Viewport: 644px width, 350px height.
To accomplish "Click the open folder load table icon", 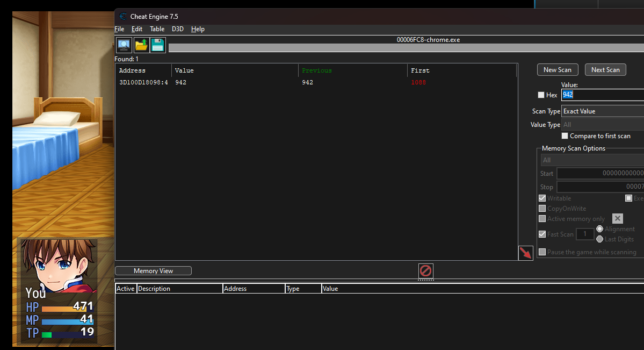I will coord(141,45).
